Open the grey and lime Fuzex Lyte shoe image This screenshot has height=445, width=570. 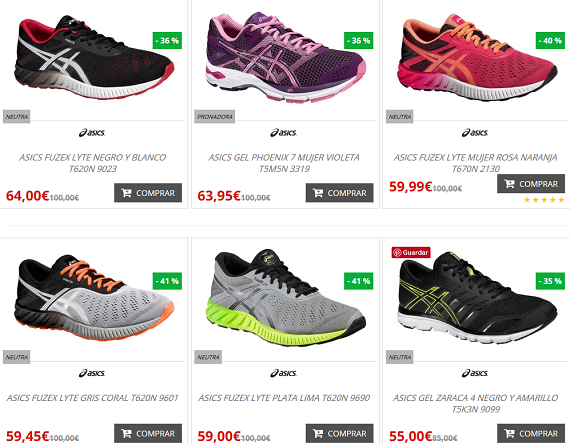click(286, 297)
